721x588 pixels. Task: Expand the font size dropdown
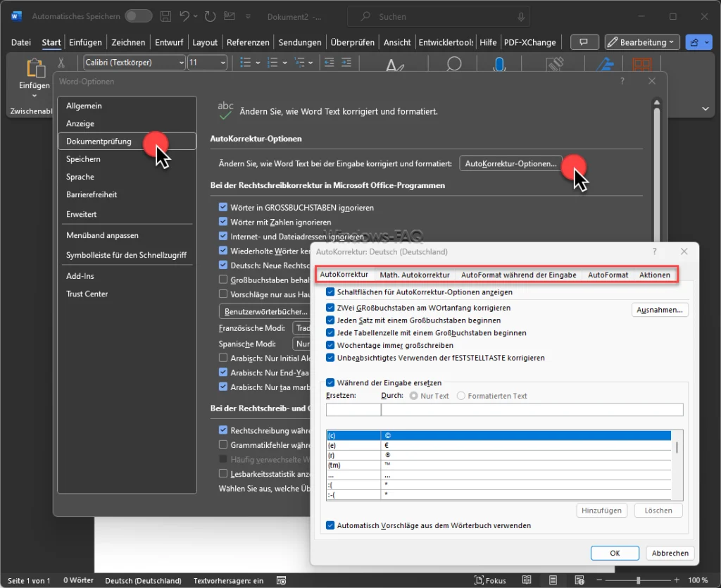tap(222, 63)
